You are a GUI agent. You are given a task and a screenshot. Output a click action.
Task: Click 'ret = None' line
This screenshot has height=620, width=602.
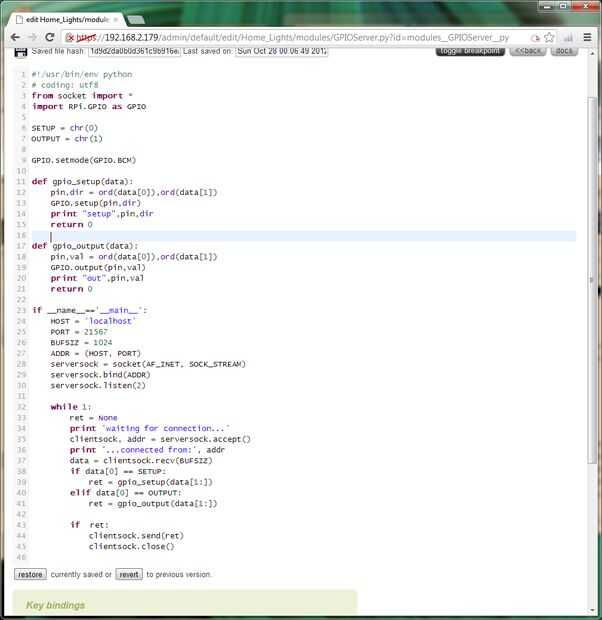point(93,418)
